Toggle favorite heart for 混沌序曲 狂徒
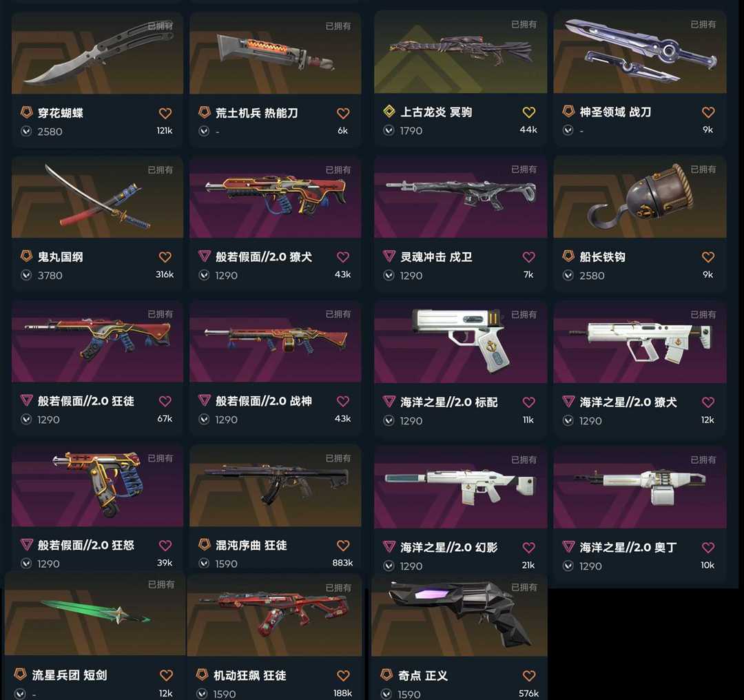 tap(342, 545)
